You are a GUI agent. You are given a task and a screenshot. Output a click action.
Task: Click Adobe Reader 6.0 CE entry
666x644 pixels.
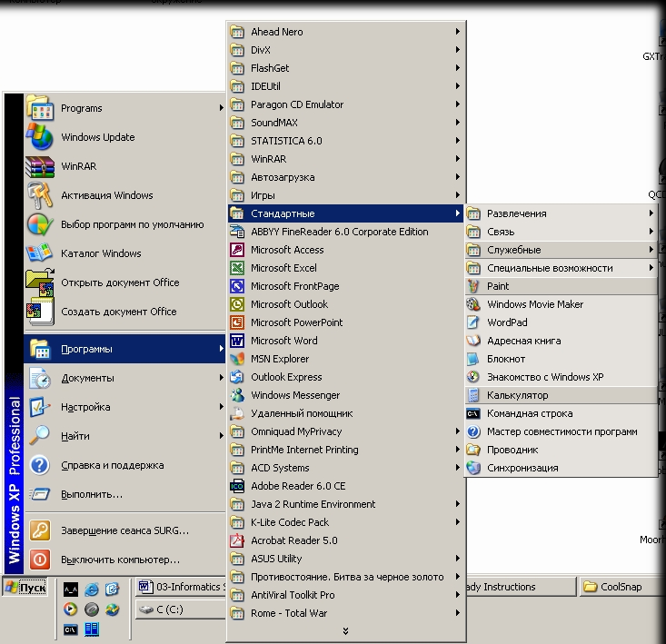(x=346, y=486)
